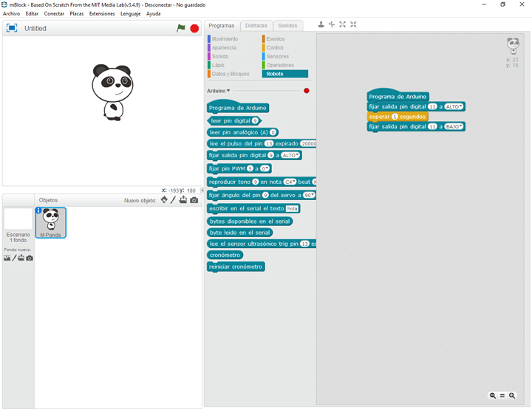Reset the scripts area zoom
The height and width of the screenshot is (409, 532).
tap(502, 396)
